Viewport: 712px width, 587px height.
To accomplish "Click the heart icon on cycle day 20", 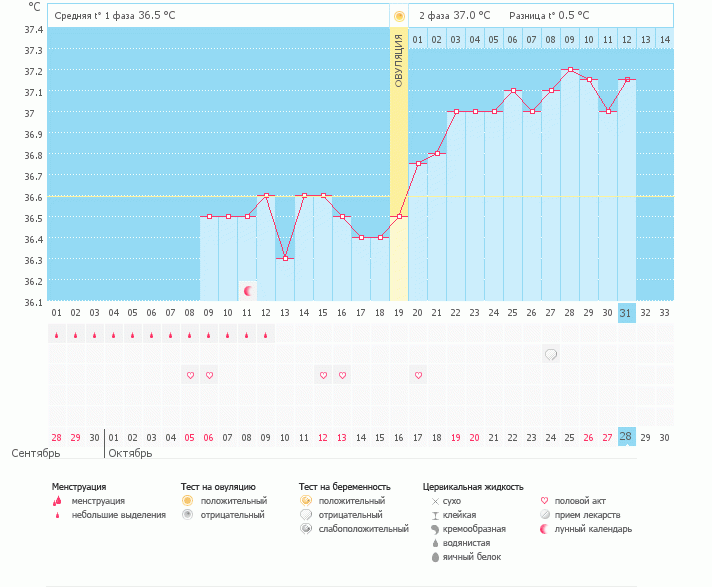I will pos(418,375).
